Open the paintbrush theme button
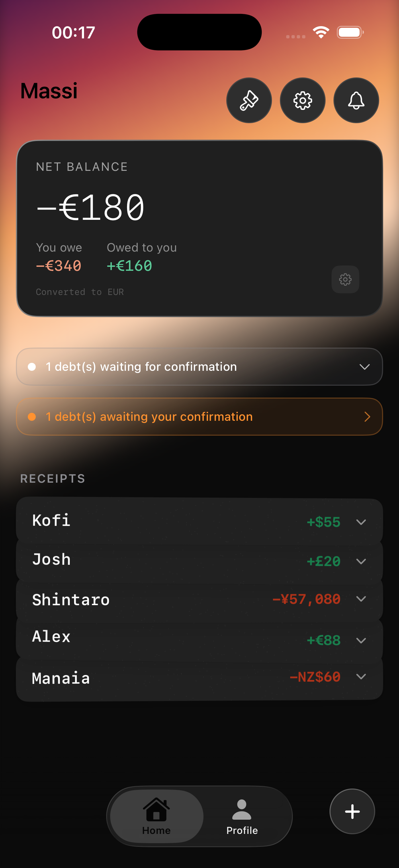The image size is (399, 868). [249, 100]
